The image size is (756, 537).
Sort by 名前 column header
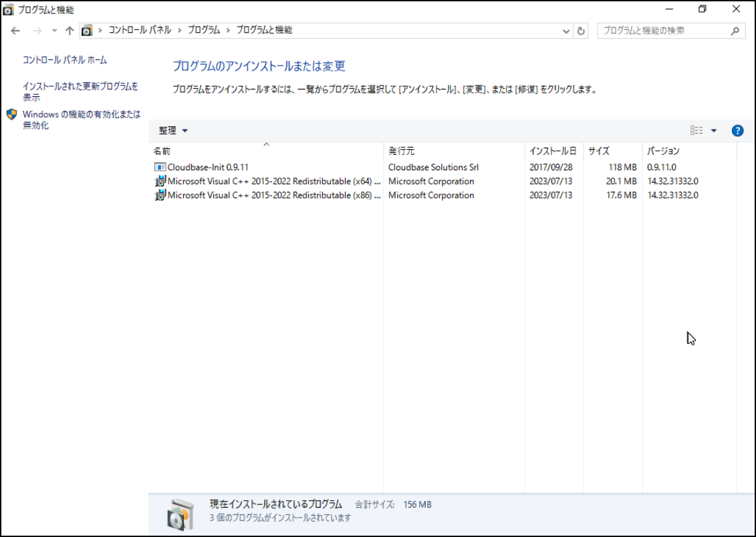(x=265, y=151)
